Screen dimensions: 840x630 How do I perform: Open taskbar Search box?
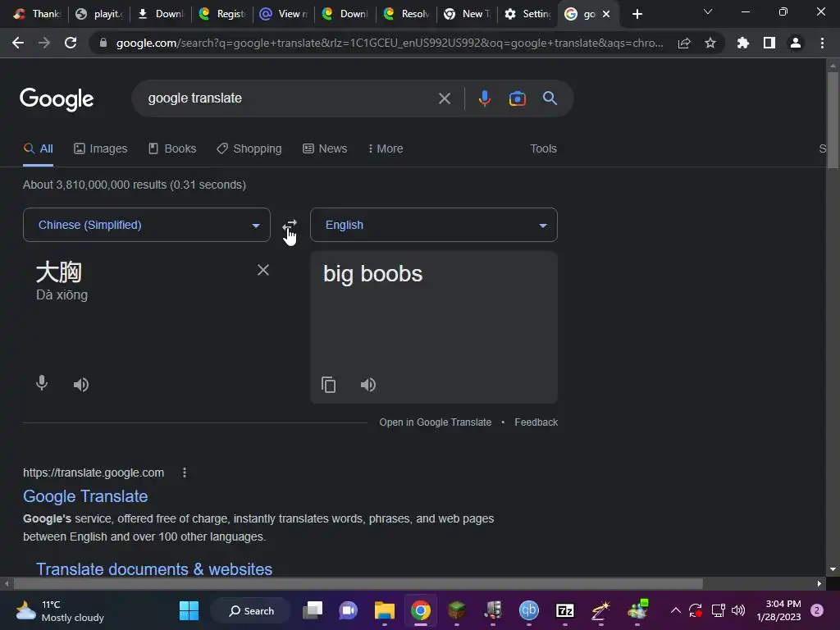coord(251,610)
